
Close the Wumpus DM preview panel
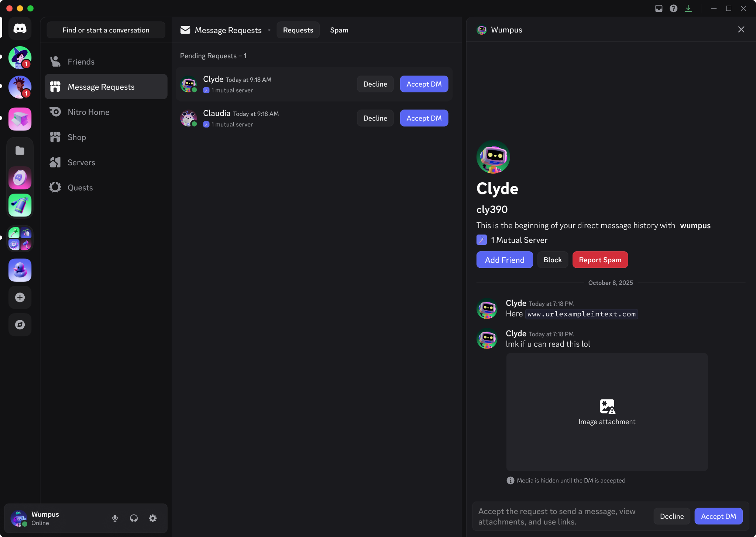pyautogui.click(x=741, y=30)
